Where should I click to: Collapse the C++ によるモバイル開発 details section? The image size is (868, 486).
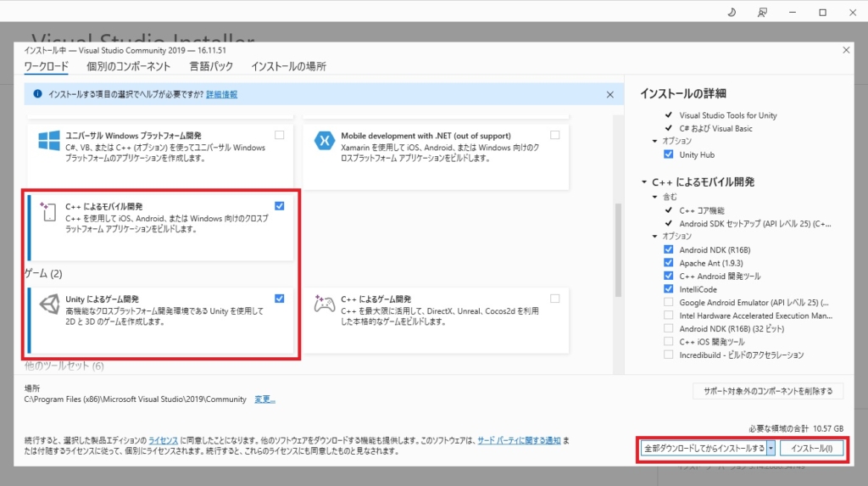click(x=644, y=182)
